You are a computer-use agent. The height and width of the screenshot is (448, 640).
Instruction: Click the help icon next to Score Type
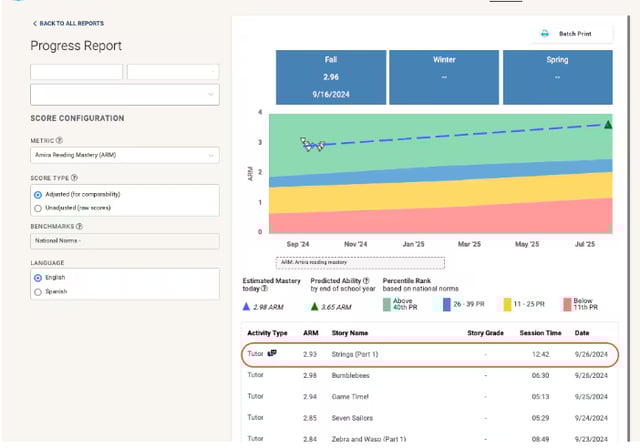tap(75, 178)
